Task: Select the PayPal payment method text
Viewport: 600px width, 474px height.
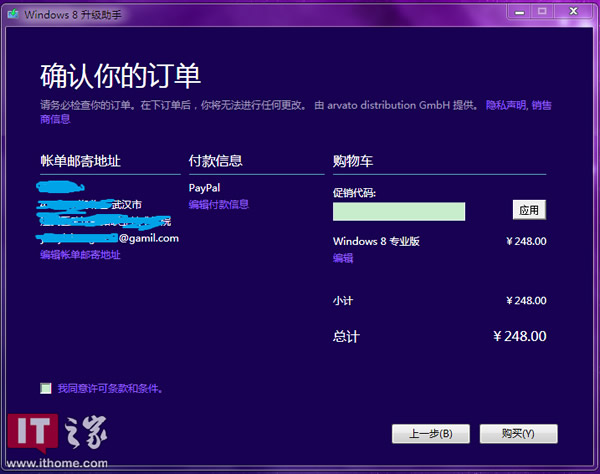Action: [x=204, y=188]
